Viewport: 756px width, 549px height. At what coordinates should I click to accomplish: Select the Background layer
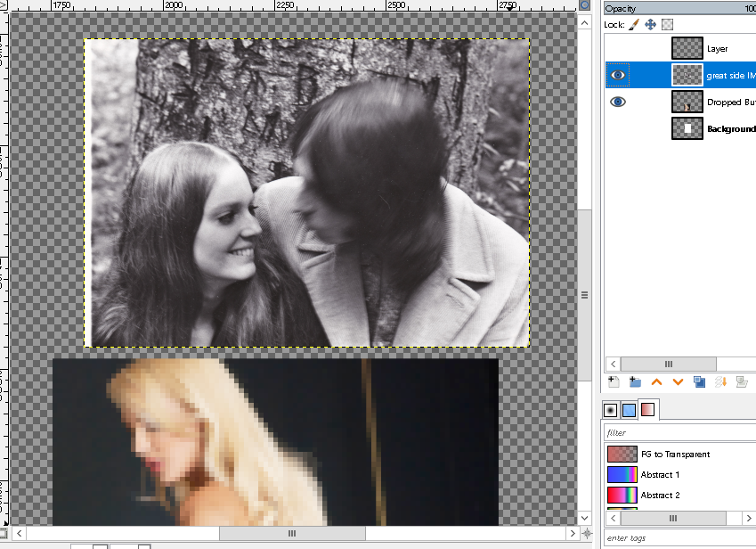730,129
